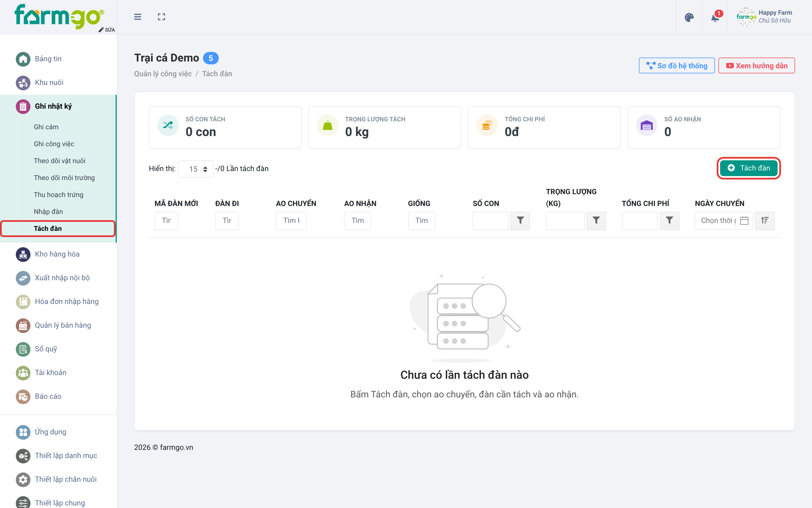Open Kho hàng hóa icon

23,254
